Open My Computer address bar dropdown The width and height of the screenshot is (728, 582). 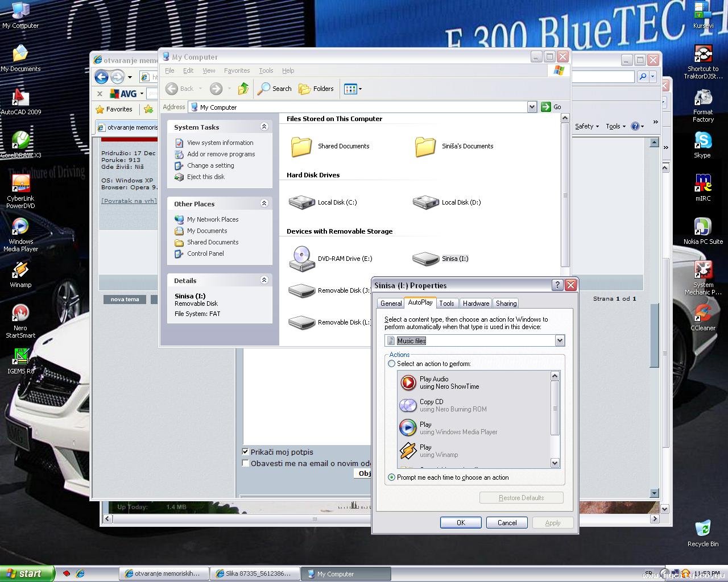coord(532,107)
